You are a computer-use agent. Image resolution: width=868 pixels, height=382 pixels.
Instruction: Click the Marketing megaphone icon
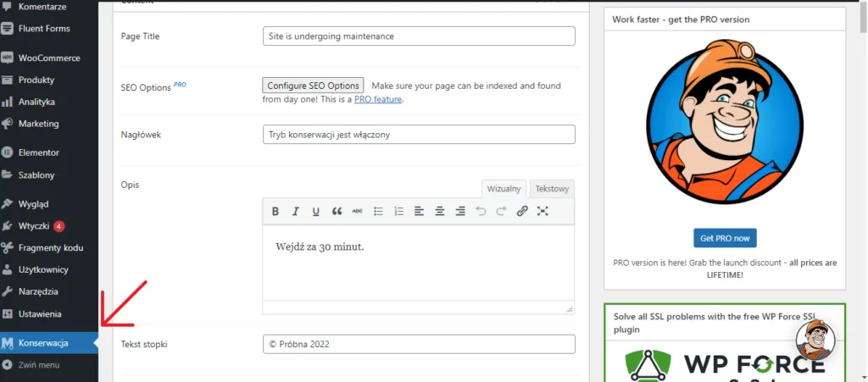click(7, 124)
